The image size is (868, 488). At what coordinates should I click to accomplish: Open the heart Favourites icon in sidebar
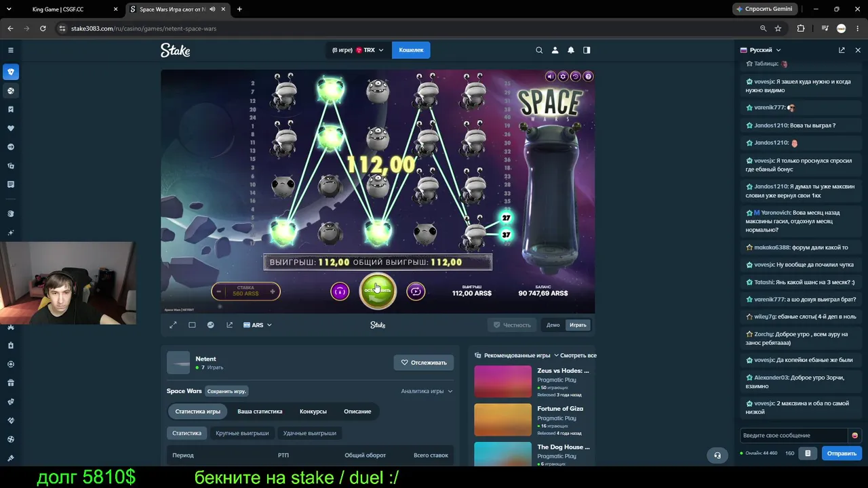click(11, 128)
